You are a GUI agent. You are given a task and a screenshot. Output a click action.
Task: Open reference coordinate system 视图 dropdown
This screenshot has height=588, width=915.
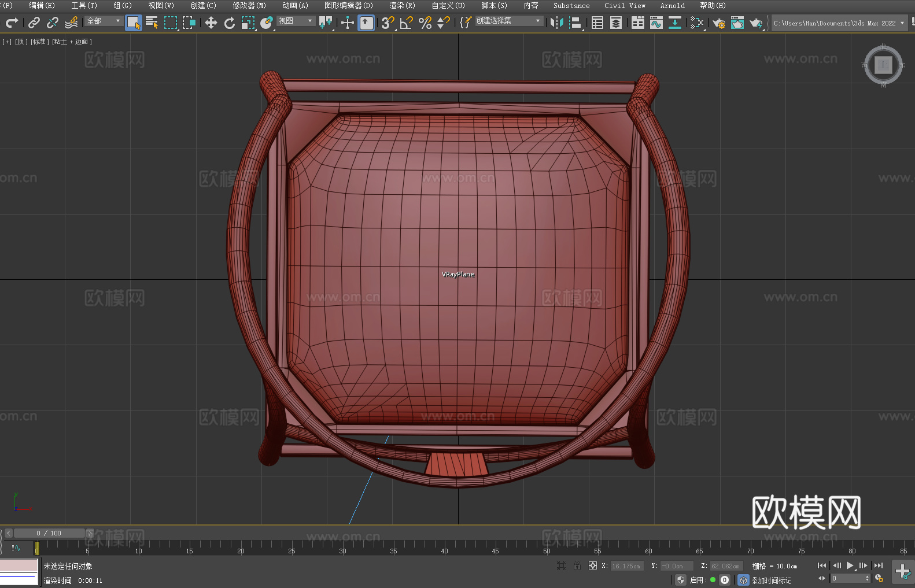(x=296, y=21)
